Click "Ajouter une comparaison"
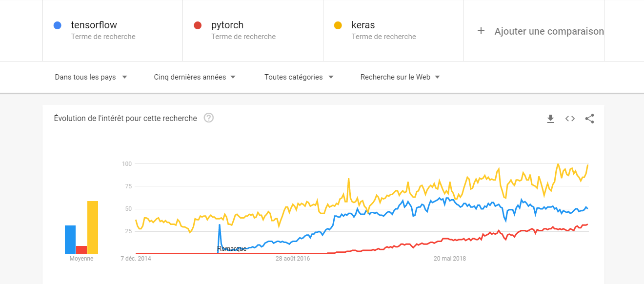The image size is (644, 284). (549, 31)
